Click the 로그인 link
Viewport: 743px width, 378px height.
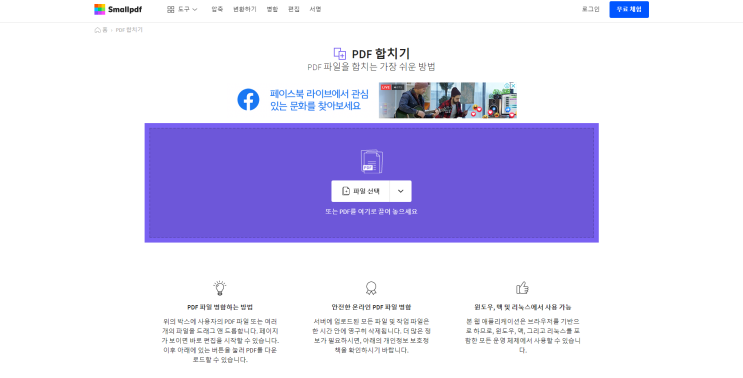point(590,9)
